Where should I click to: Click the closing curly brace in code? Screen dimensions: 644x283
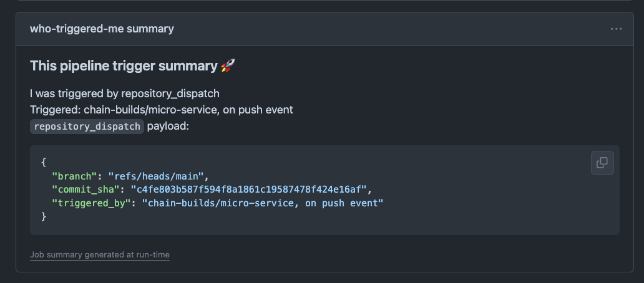point(44,217)
